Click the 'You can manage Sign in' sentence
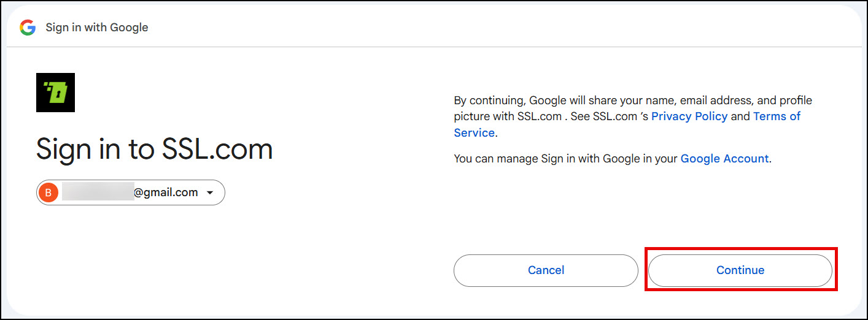868x320 pixels. point(613,159)
